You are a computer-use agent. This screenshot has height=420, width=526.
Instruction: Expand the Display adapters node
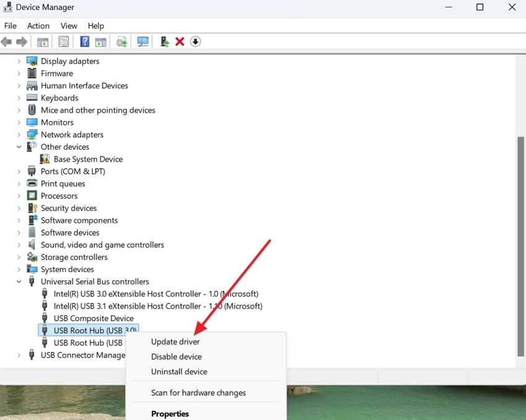pyautogui.click(x=19, y=61)
